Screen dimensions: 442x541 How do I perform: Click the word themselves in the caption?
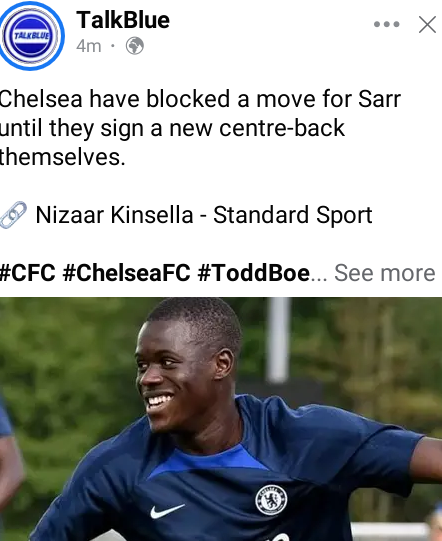click(x=62, y=157)
